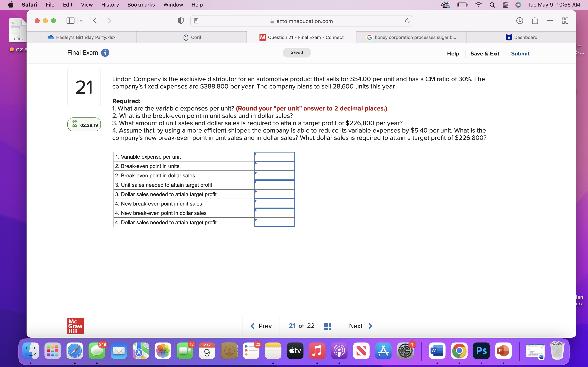Screen dimensions: 588x367
Task: Expand the sidebar dropdown chevron
Action: coord(81,21)
